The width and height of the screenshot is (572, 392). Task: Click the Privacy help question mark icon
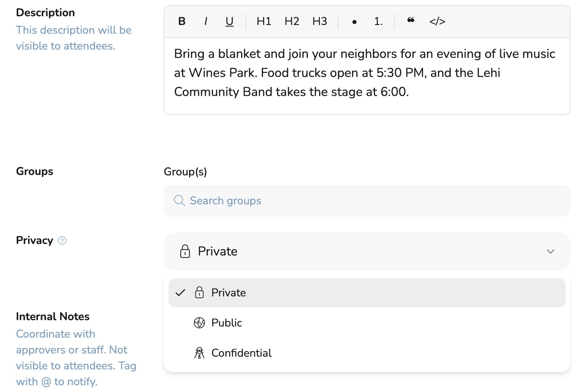coord(62,240)
